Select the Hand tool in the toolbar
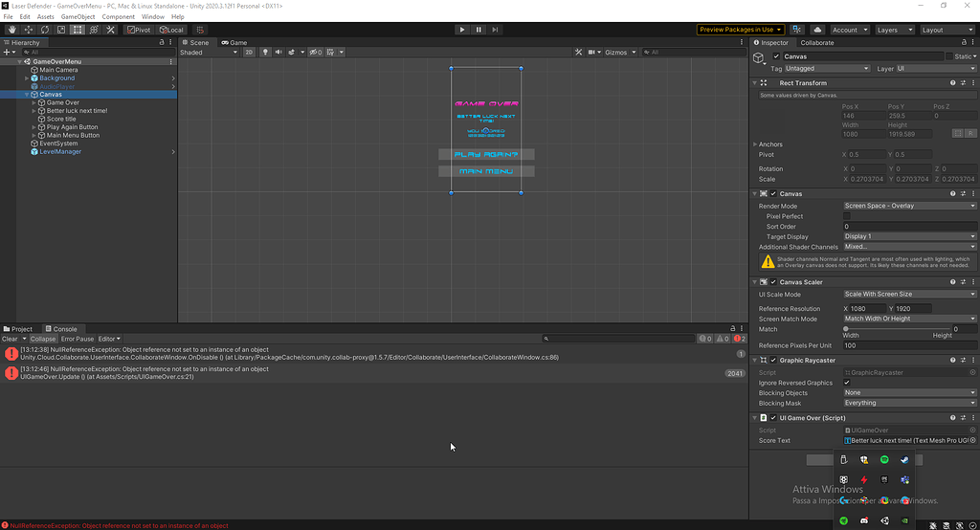 click(11, 30)
